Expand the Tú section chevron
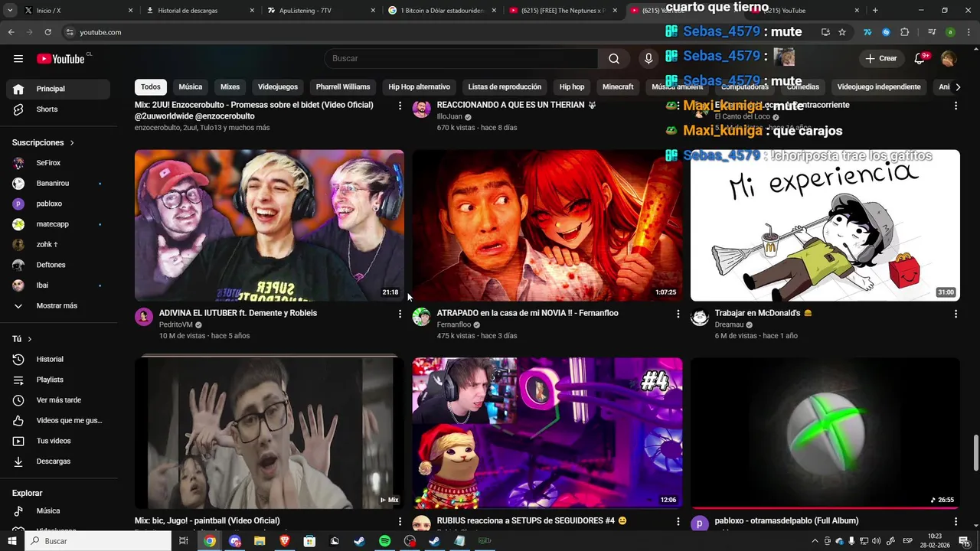Viewport: 980px width, 551px height. coord(30,339)
